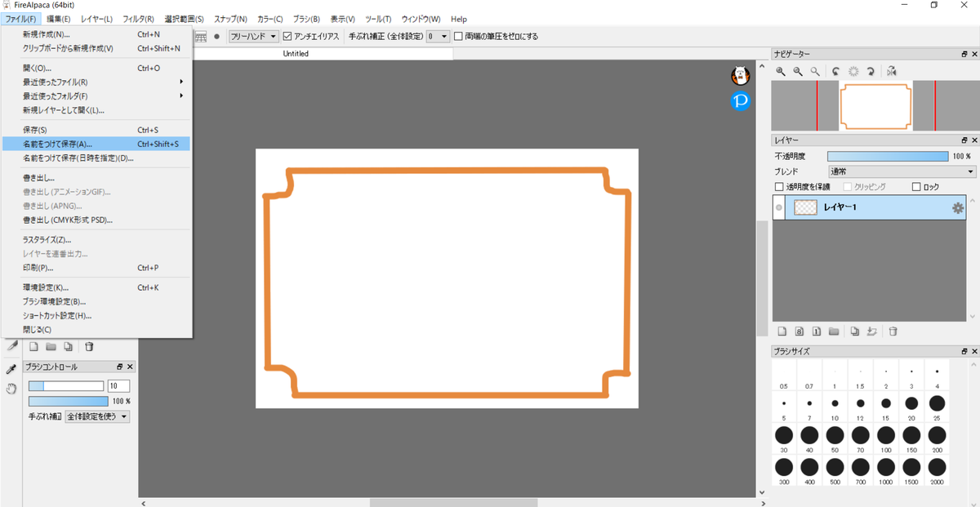Open 手ぶれ補正 value dropdown in toolbar
The height and width of the screenshot is (507, 980).
(x=438, y=36)
